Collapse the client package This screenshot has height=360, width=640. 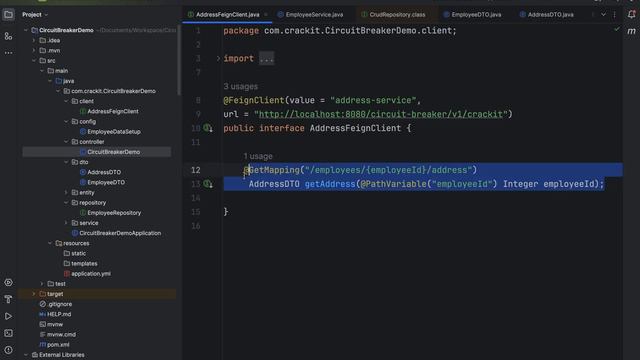click(x=66, y=101)
